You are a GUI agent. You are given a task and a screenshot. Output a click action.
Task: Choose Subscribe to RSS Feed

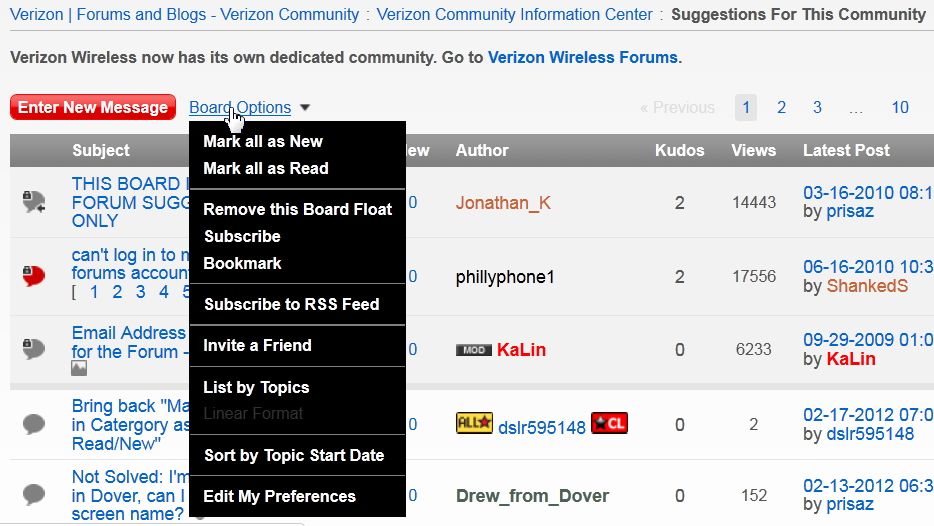pos(292,304)
